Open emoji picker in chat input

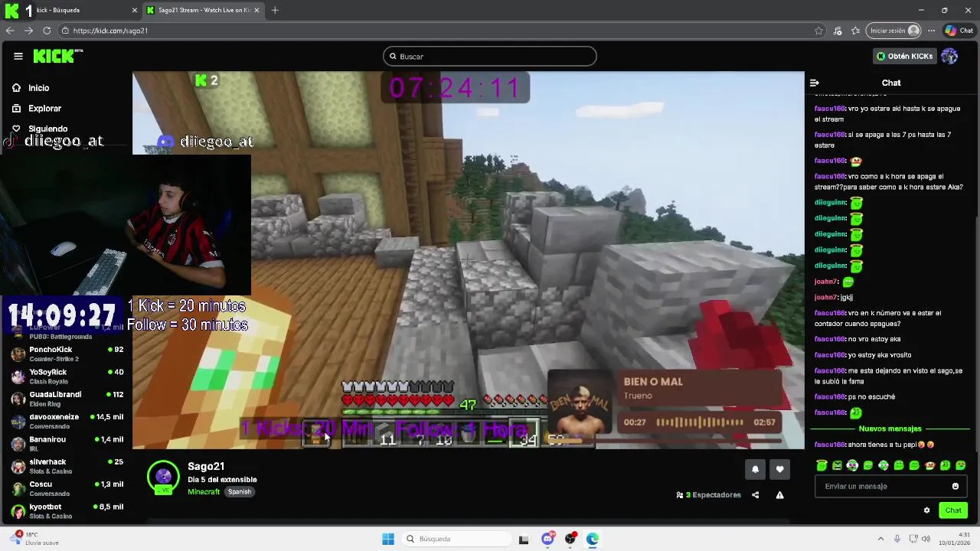(x=955, y=486)
